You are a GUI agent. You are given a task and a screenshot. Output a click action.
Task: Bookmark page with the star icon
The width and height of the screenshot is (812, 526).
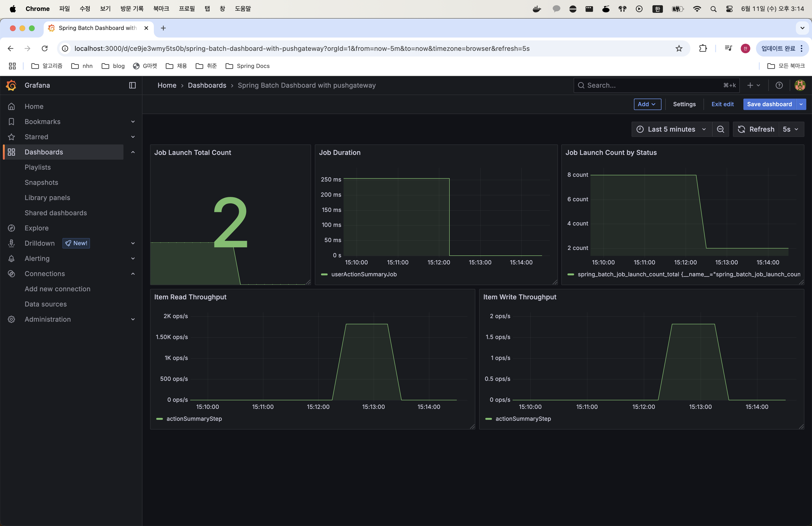(679, 48)
